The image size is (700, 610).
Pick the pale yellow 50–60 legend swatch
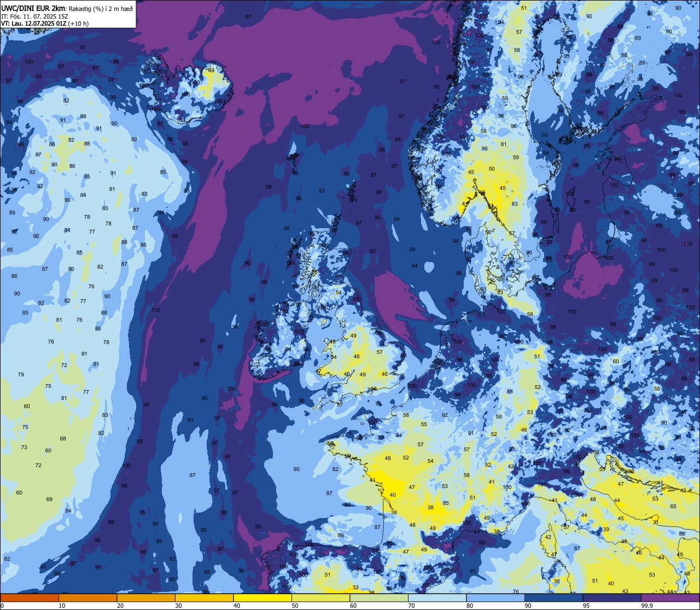(x=320, y=597)
